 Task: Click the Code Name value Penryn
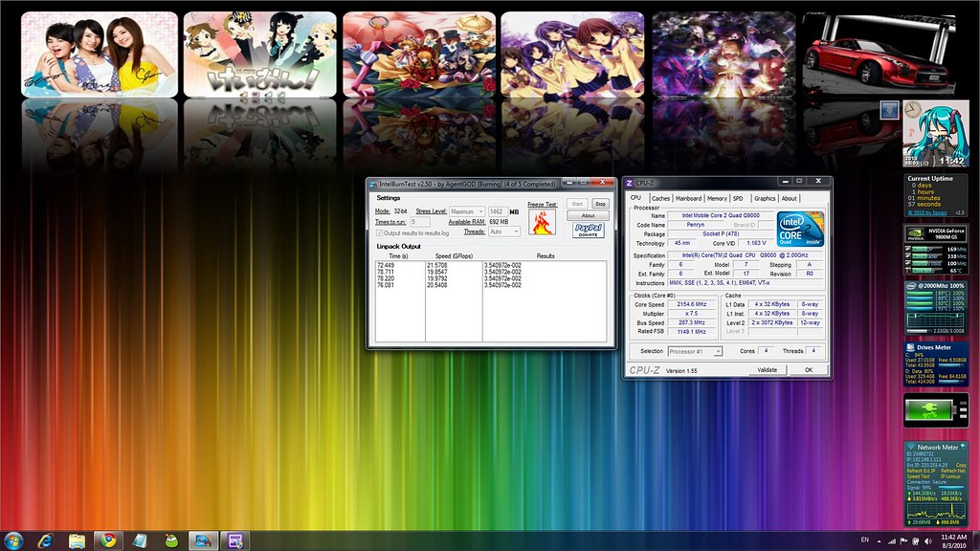pyautogui.click(x=695, y=225)
